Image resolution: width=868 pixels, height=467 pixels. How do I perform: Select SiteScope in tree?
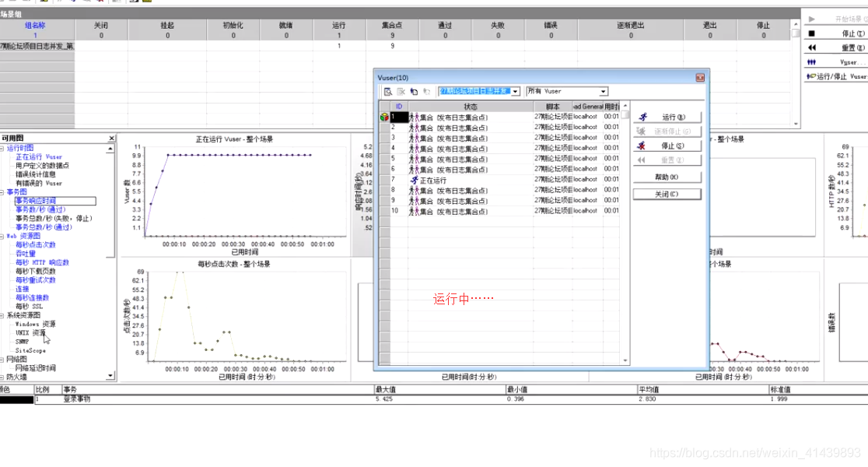[30, 351]
